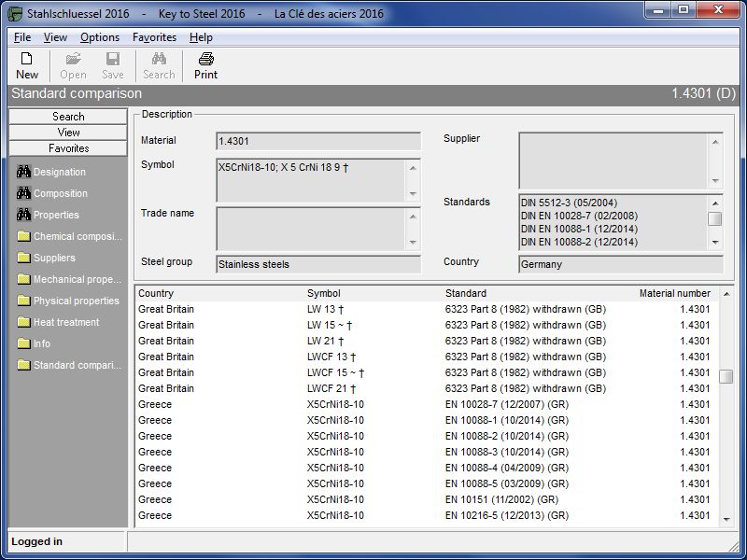The width and height of the screenshot is (747, 560).
Task: Open the Suppliers folder icon
Action: coord(23,258)
